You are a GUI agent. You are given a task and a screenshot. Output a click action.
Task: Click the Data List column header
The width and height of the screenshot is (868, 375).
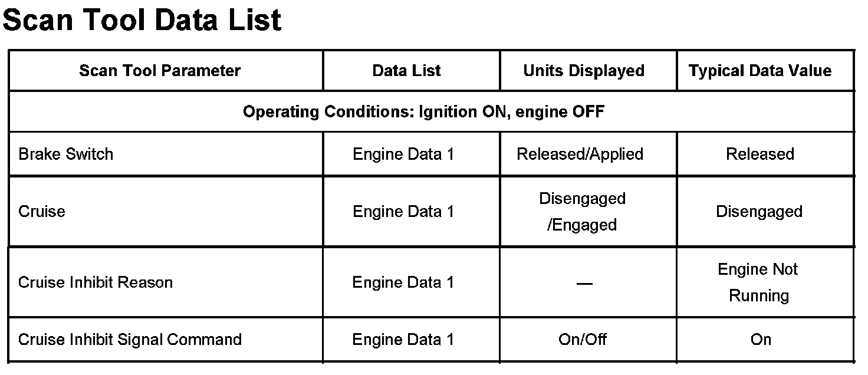(406, 71)
